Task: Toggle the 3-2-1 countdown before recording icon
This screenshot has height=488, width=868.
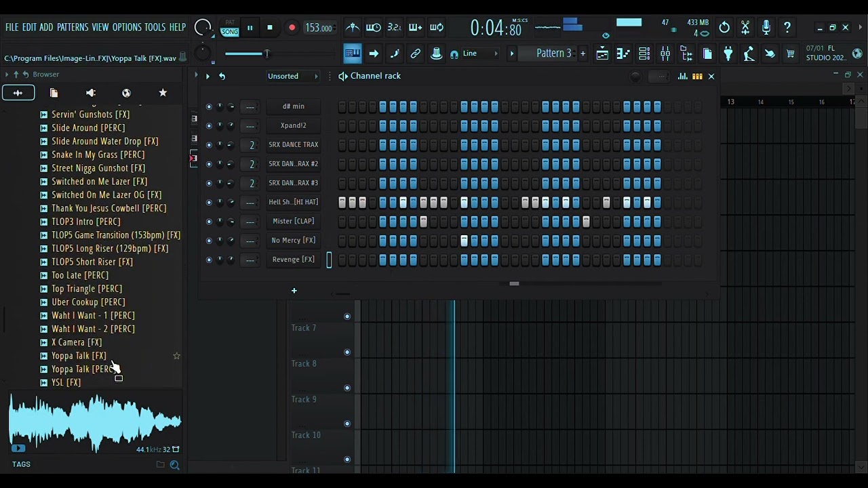Action: pos(395,28)
